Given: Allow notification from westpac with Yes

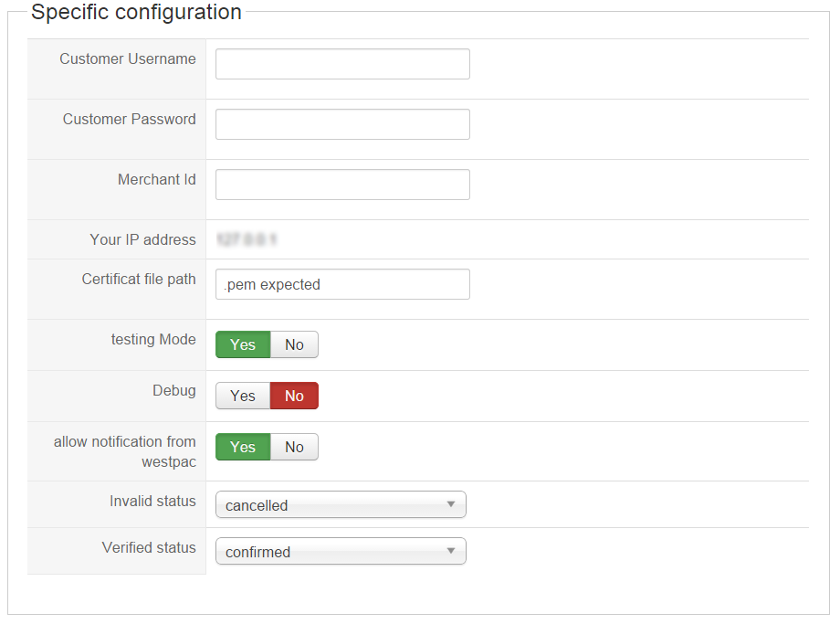Looking at the screenshot, I should [x=243, y=447].
